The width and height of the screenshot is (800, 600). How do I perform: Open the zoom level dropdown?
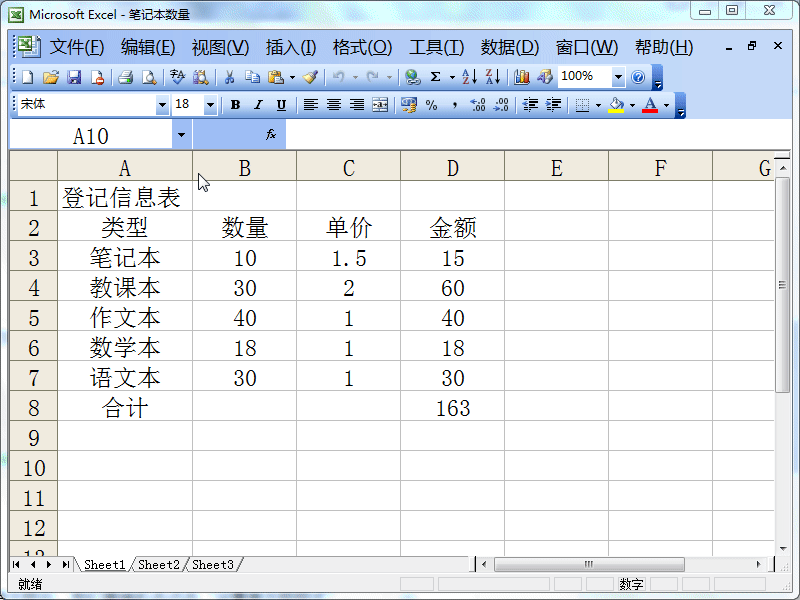[x=618, y=77]
